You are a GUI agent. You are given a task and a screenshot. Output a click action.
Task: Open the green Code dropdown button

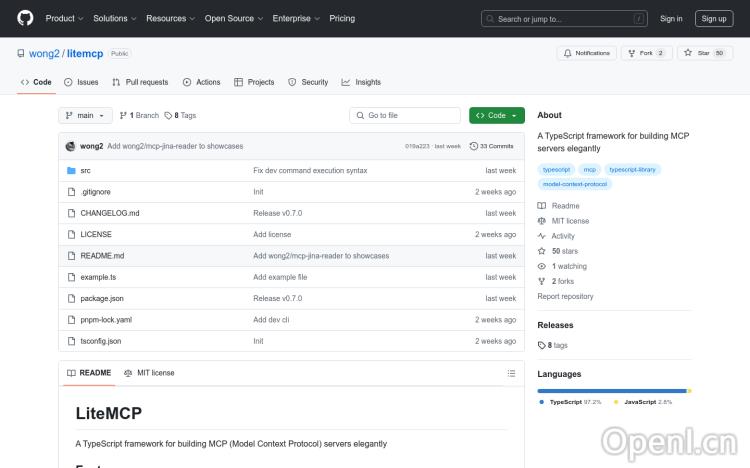coord(496,115)
